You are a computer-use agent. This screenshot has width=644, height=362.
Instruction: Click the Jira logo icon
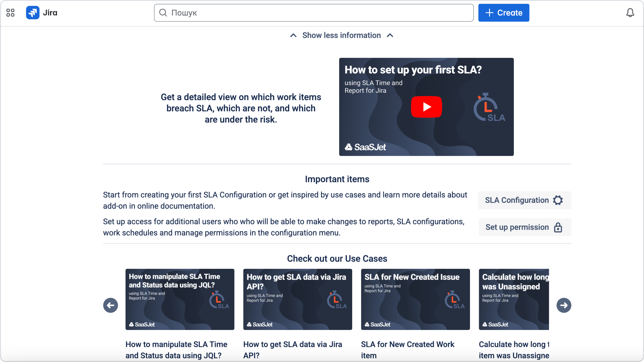[33, 13]
